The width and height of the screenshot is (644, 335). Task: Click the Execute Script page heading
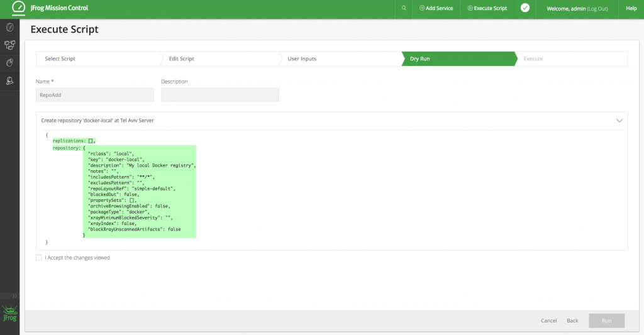pos(65,30)
